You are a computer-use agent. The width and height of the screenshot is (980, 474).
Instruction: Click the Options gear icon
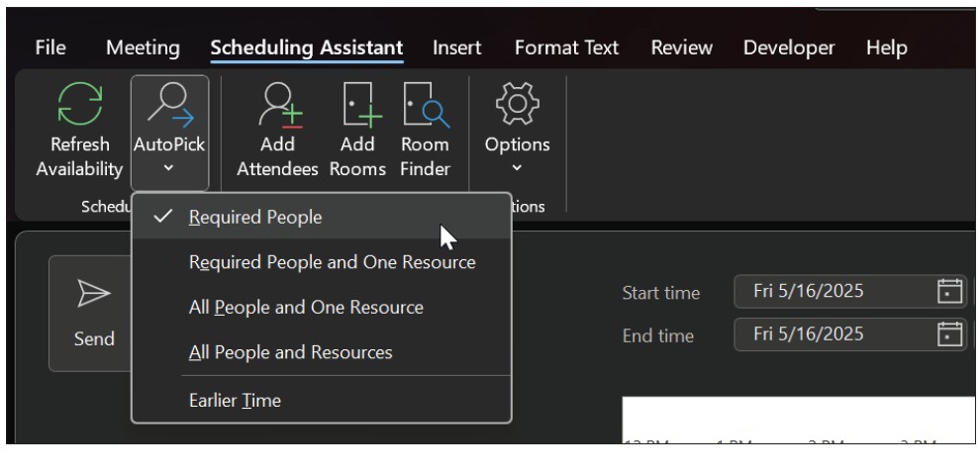click(x=517, y=103)
